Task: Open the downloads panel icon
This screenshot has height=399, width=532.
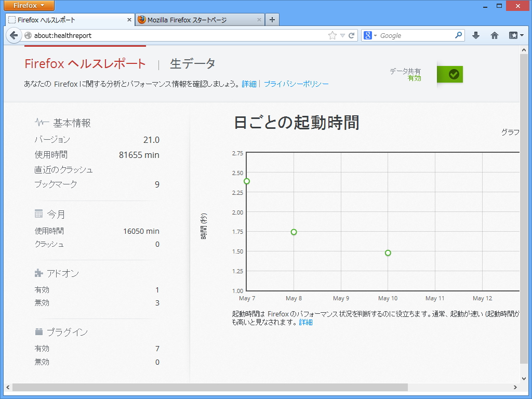Action: coord(476,35)
